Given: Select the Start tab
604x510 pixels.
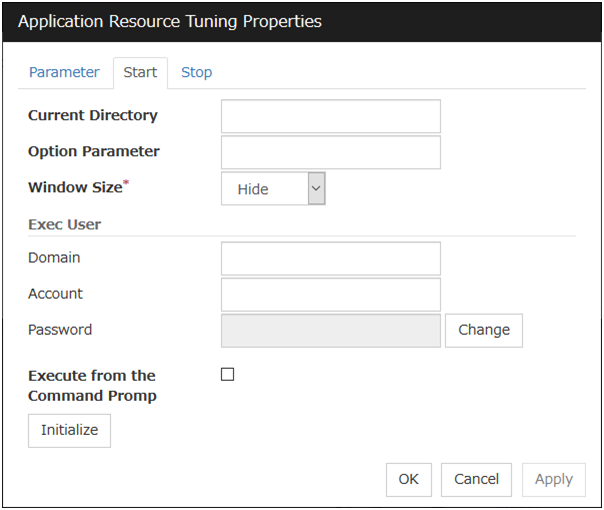Looking at the screenshot, I should coord(140,72).
